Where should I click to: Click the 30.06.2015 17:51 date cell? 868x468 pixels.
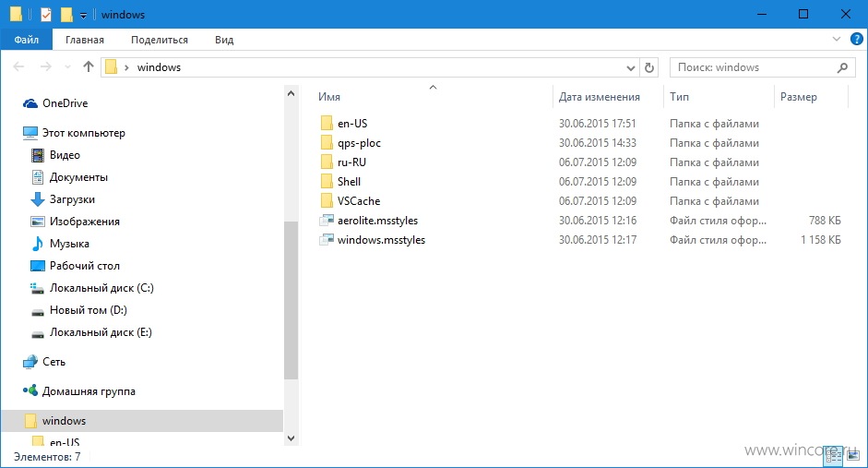(x=598, y=124)
